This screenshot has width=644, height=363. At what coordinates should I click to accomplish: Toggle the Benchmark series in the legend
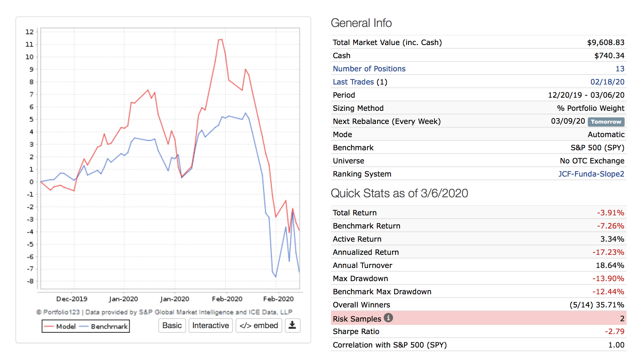(x=109, y=327)
